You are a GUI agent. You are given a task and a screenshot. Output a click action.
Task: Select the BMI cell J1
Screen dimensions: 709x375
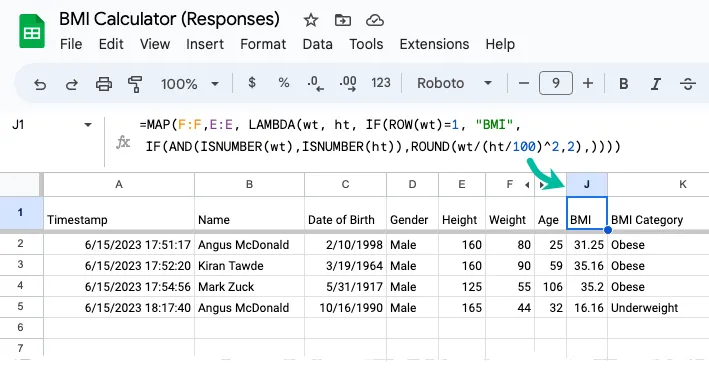587,213
